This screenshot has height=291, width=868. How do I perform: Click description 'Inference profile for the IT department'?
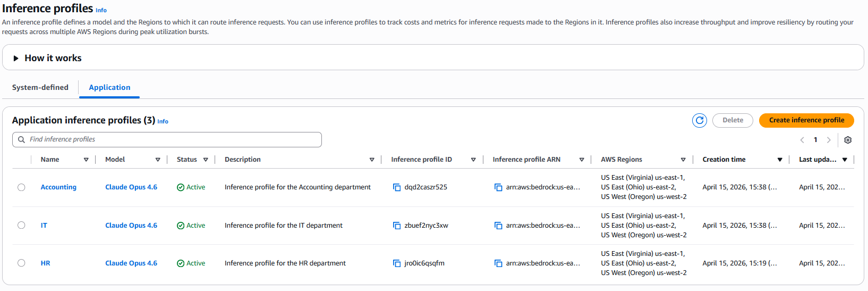[x=284, y=226]
